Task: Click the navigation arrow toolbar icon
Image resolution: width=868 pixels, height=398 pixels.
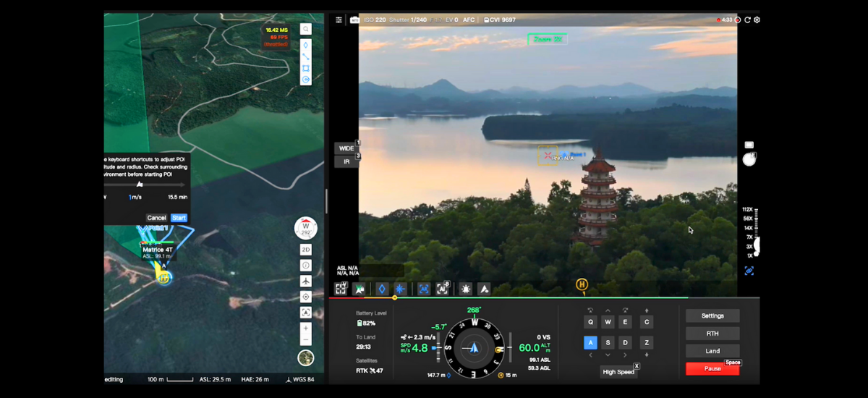Action: tap(484, 289)
